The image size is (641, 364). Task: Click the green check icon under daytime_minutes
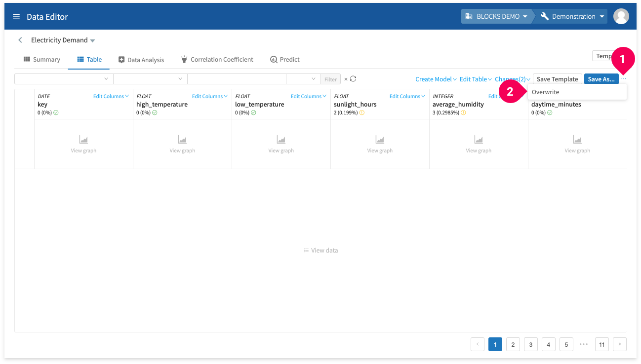(550, 112)
